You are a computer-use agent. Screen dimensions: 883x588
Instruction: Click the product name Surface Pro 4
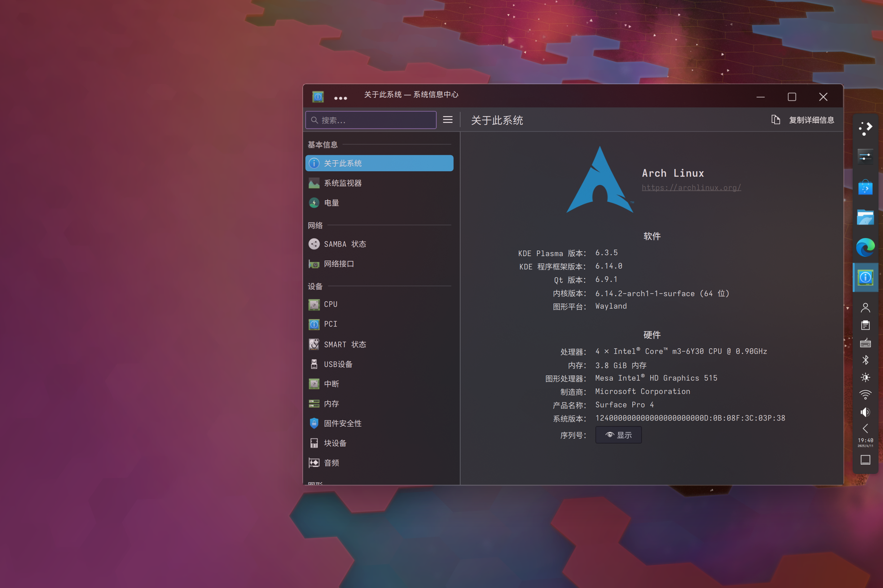pyautogui.click(x=624, y=405)
